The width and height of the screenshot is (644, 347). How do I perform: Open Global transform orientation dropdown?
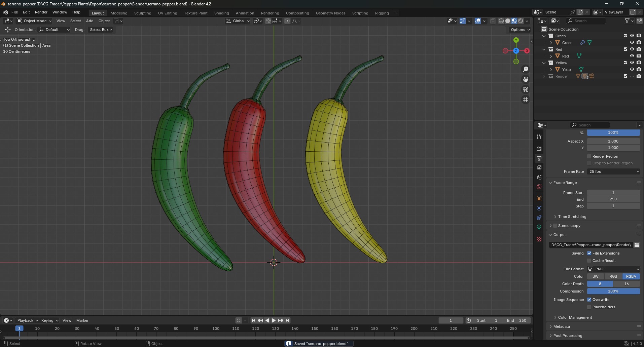click(238, 21)
